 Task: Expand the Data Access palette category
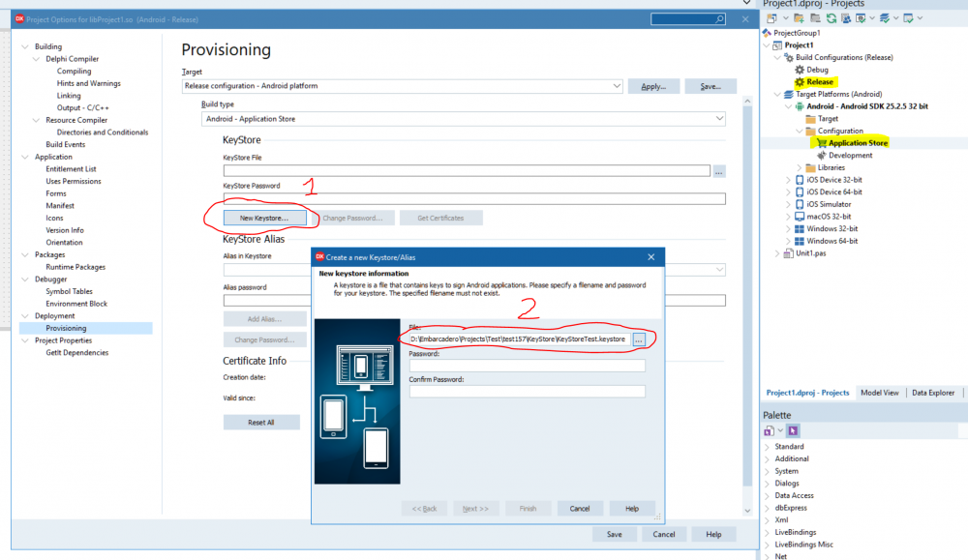(x=768, y=496)
